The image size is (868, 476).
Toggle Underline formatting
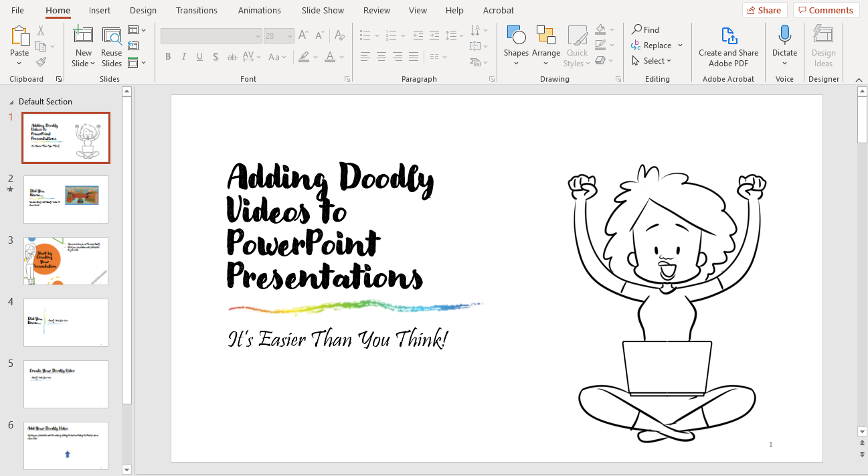[200, 57]
